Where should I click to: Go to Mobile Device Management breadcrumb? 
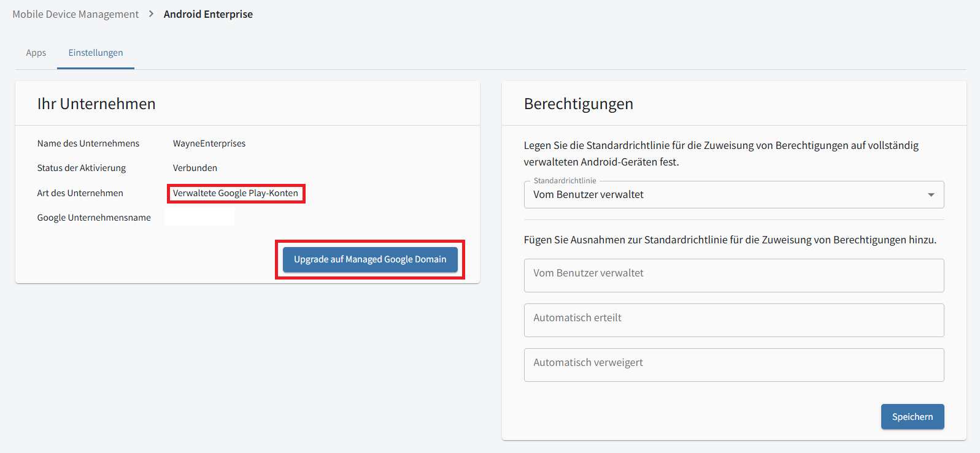[75, 14]
